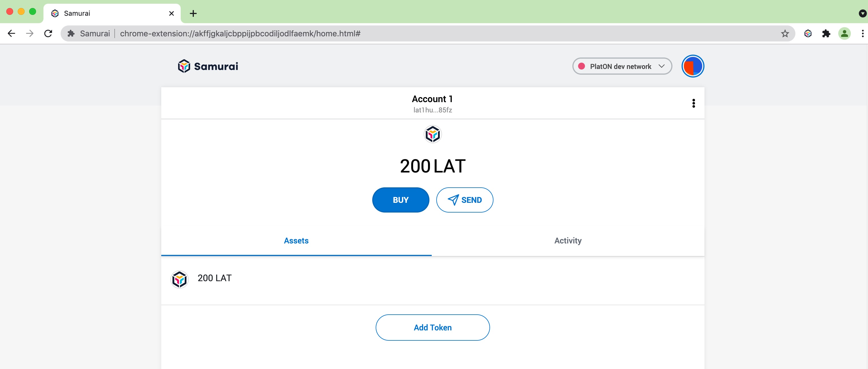Click the Samurai logo in the header
Screen dimensions: 868x369
point(208,66)
